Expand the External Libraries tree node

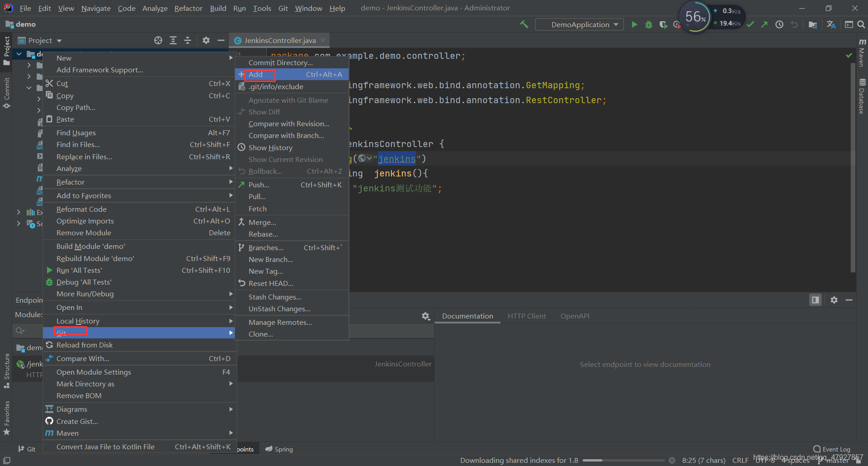coord(19,212)
